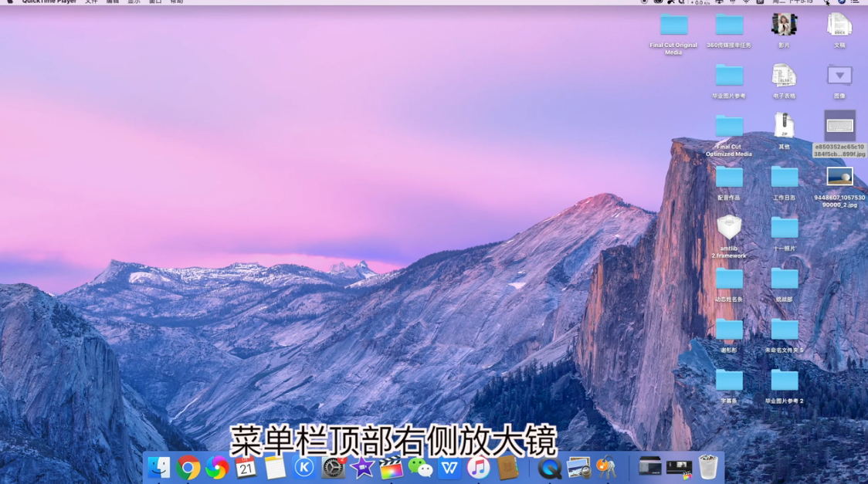Screen dimensions: 868x484
Task: Open the brown Contacts book icon
Action: (x=507, y=468)
